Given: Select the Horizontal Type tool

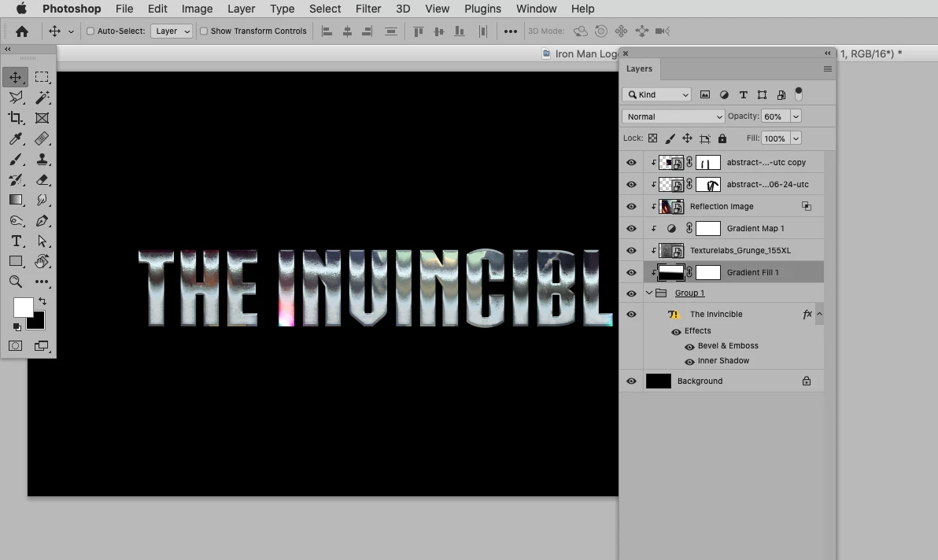Looking at the screenshot, I should click(x=16, y=241).
